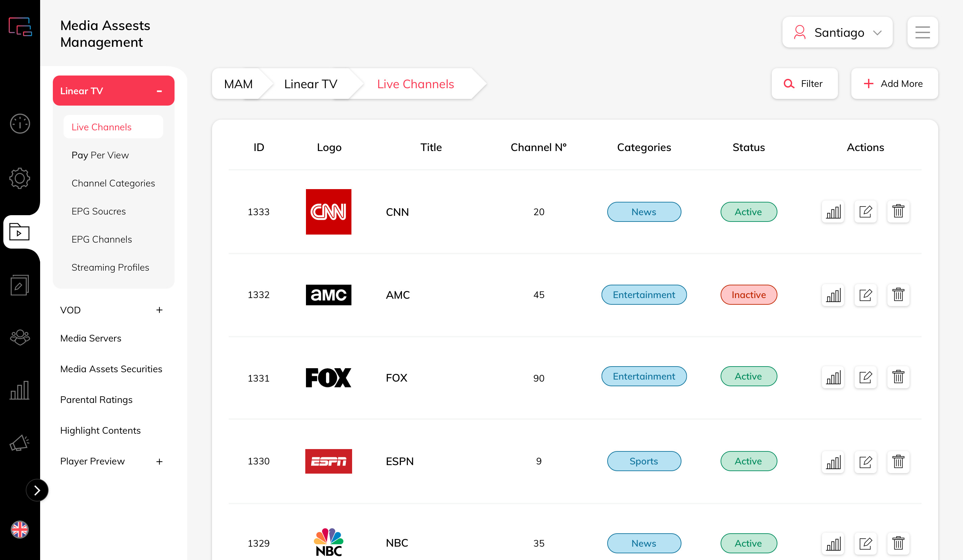This screenshot has height=560, width=963.
Task: Expand Player Preview section
Action: tap(159, 461)
